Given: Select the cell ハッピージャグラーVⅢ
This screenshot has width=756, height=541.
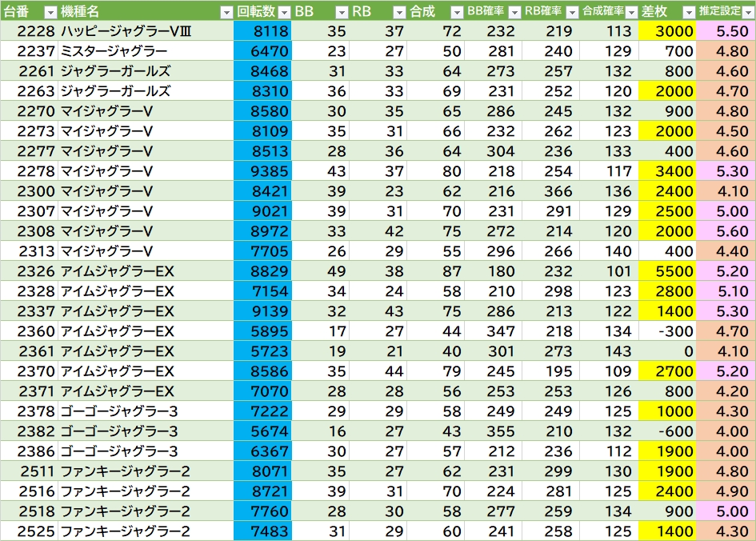Looking at the screenshot, I should (x=146, y=31).
